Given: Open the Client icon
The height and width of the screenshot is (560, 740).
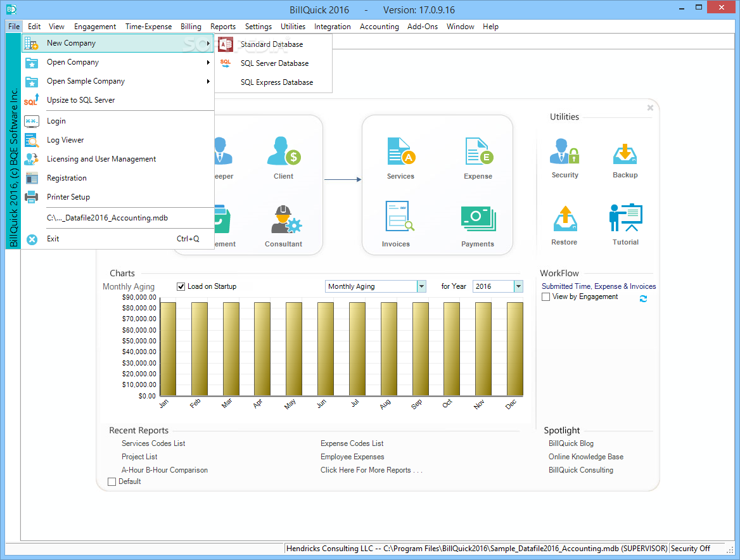Looking at the screenshot, I should (284, 151).
